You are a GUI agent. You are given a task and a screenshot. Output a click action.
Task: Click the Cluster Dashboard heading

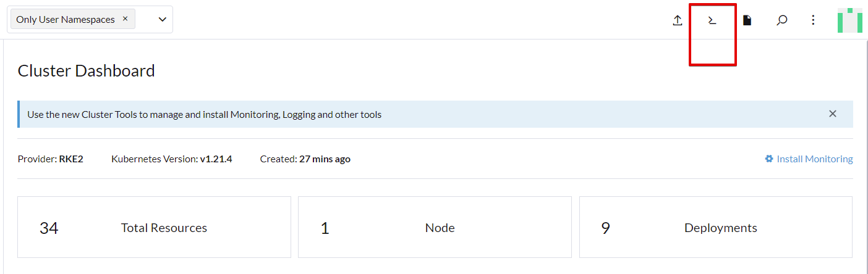pos(87,70)
